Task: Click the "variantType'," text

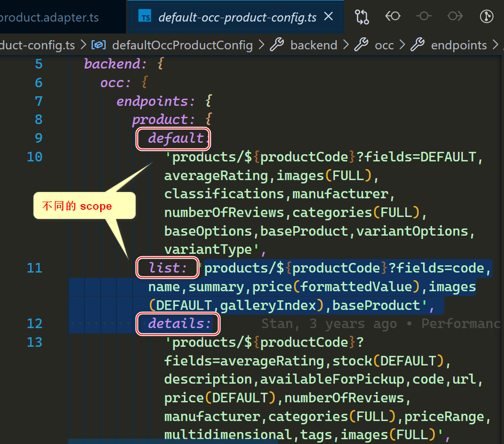Action: pos(216,250)
